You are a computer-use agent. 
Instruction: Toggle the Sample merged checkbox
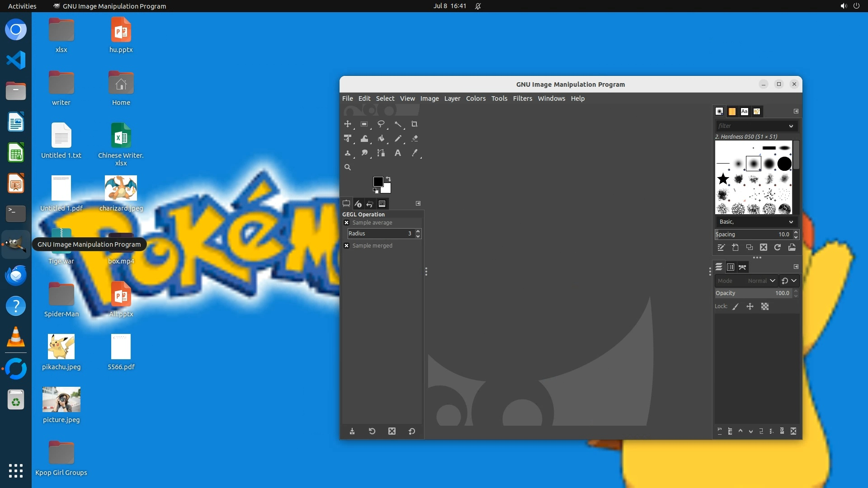point(347,246)
